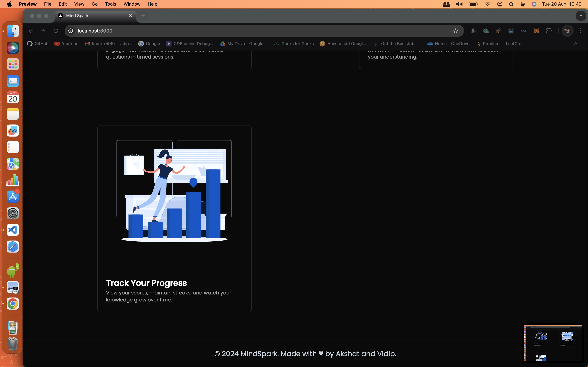Image resolution: width=588 pixels, height=367 pixels.
Task: Open the Tools menu in menu bar
Action: [x=111, y=4]
